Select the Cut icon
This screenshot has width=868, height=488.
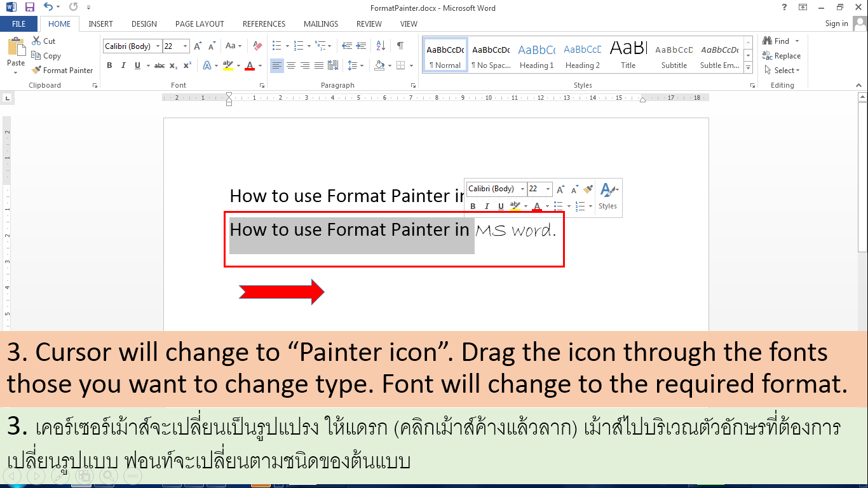click(43, 40)
